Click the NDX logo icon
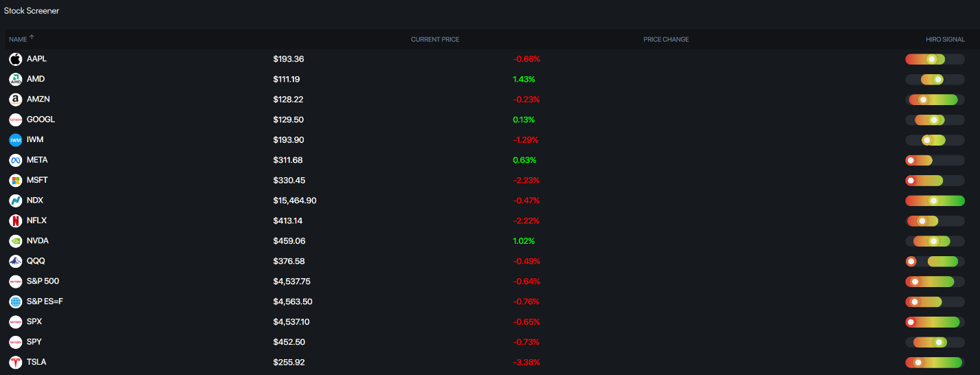The image size is (980, 375). coord(15,201)
